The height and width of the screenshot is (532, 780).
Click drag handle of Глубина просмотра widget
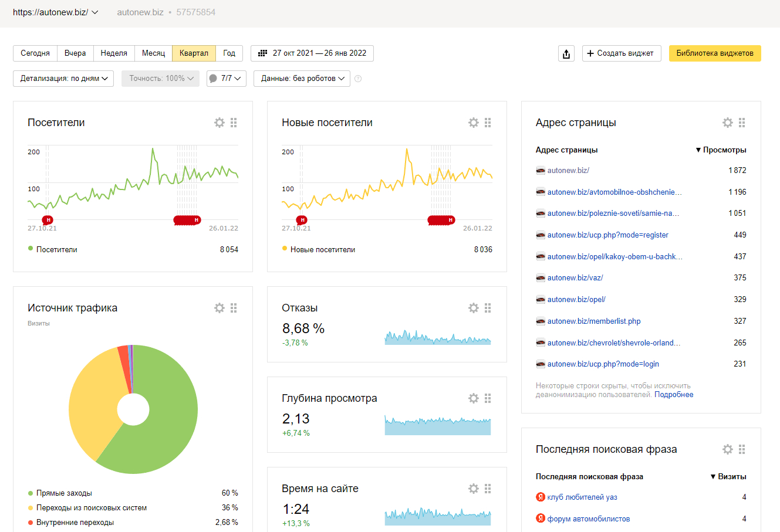pyautogui.click(x=488, y=398)
